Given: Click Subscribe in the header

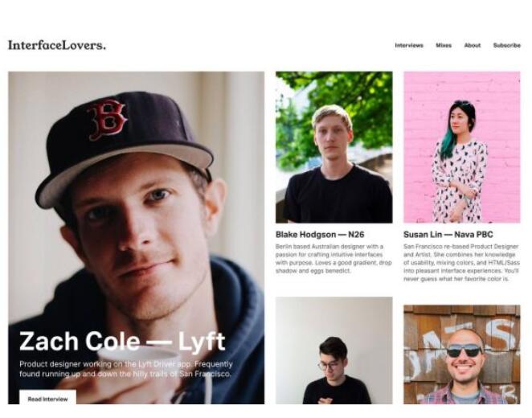Looking at the screenshot, I should [x=506, y=46].
